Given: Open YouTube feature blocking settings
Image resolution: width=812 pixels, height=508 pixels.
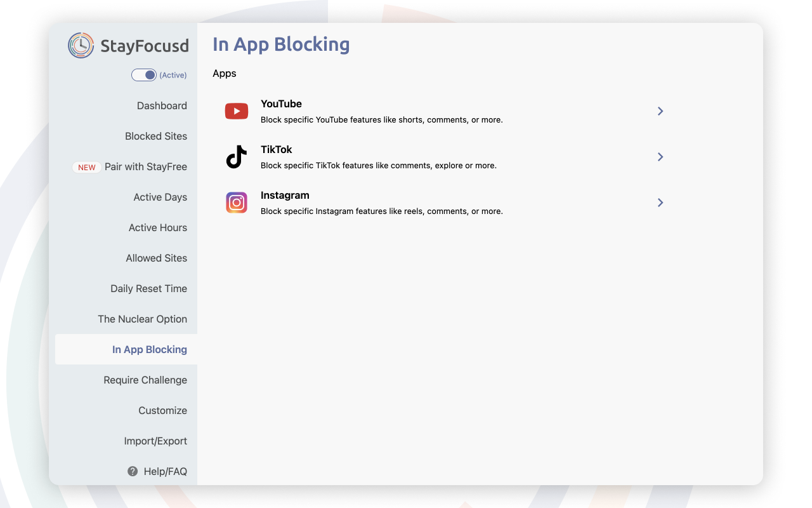Looking at the screenshot, I should [660, 110].
